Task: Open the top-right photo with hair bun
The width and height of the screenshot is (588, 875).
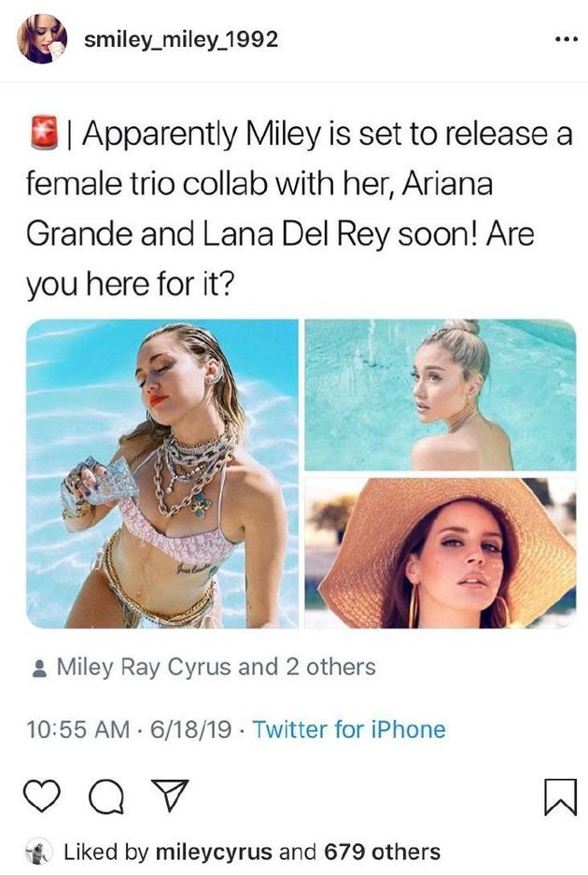Action: (440, 394)
